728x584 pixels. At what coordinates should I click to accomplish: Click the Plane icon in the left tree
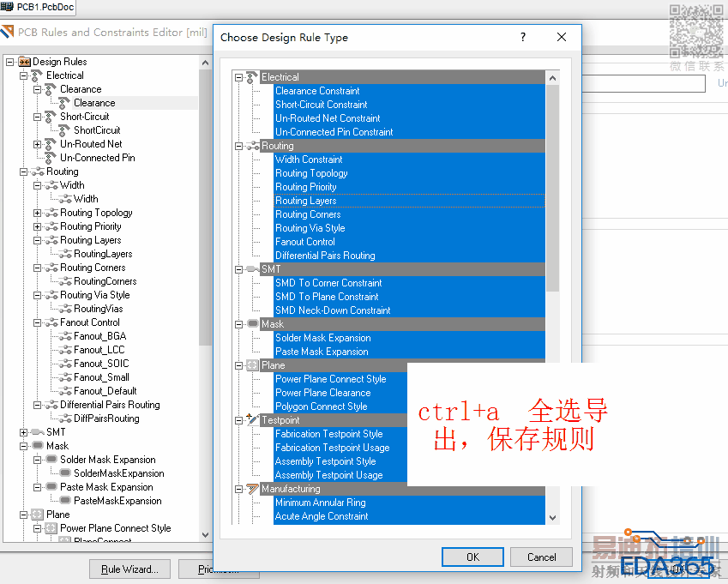37,515
